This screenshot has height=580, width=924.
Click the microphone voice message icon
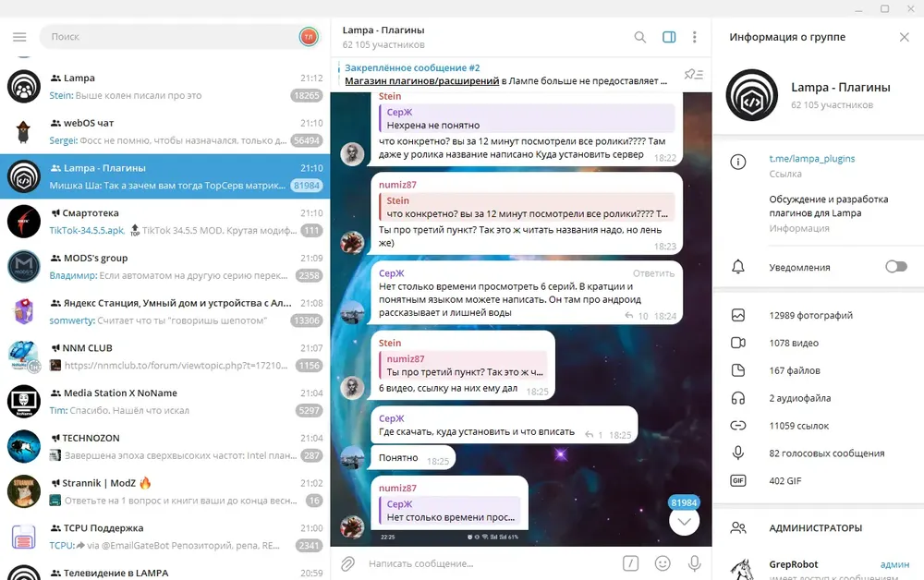coord(695,563)
